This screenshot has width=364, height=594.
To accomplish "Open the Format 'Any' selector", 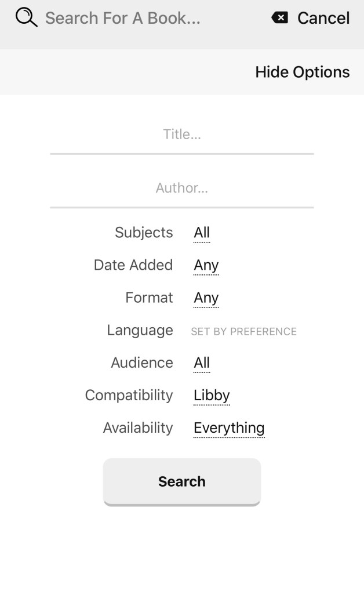I will (206, 298).
